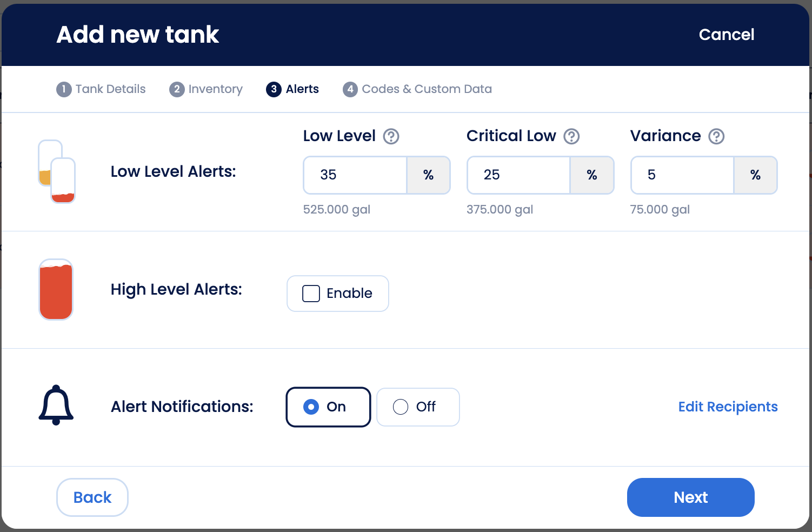Open the Variance percent unit selector
The height and width of the screenshot is (532, 812).
[755, 175]
